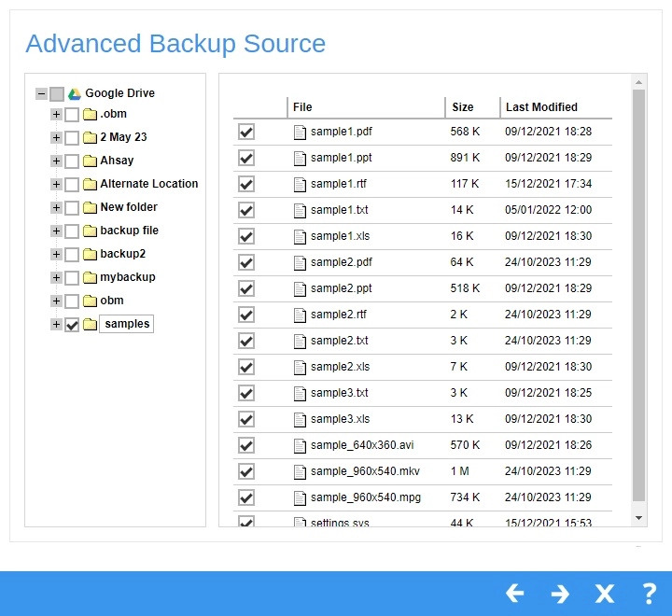Click the file icon of sample1.pdf
The height and width of the screenshot is (616, 672).
300,132
